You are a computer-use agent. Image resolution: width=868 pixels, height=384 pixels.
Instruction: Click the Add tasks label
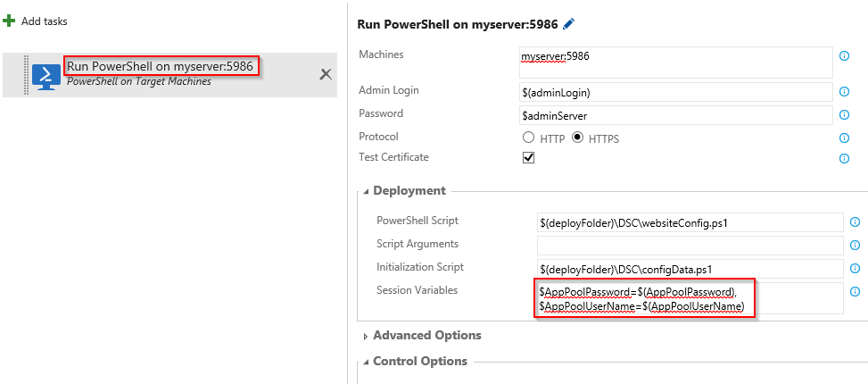click(44, 21)
